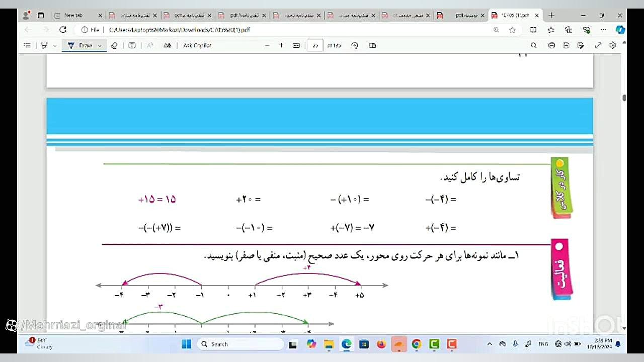This screenshot has height=362, width=644.
Task: Switch to the fourth browser tab
Action: [x=243, y=15]
